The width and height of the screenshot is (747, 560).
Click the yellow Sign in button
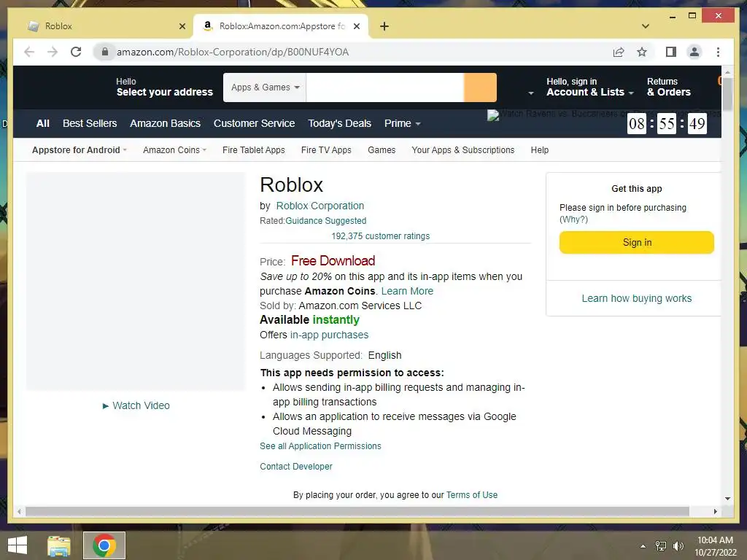[636, 242]
